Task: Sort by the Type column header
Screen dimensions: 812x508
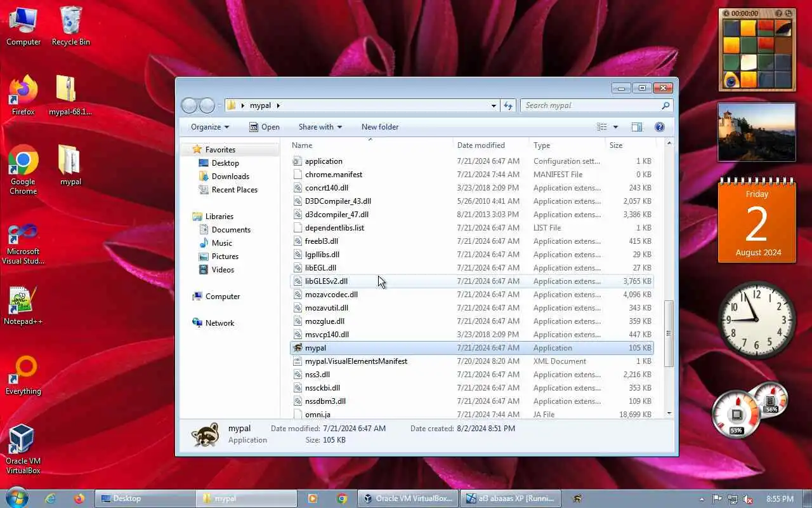Action: click(567, 145)
